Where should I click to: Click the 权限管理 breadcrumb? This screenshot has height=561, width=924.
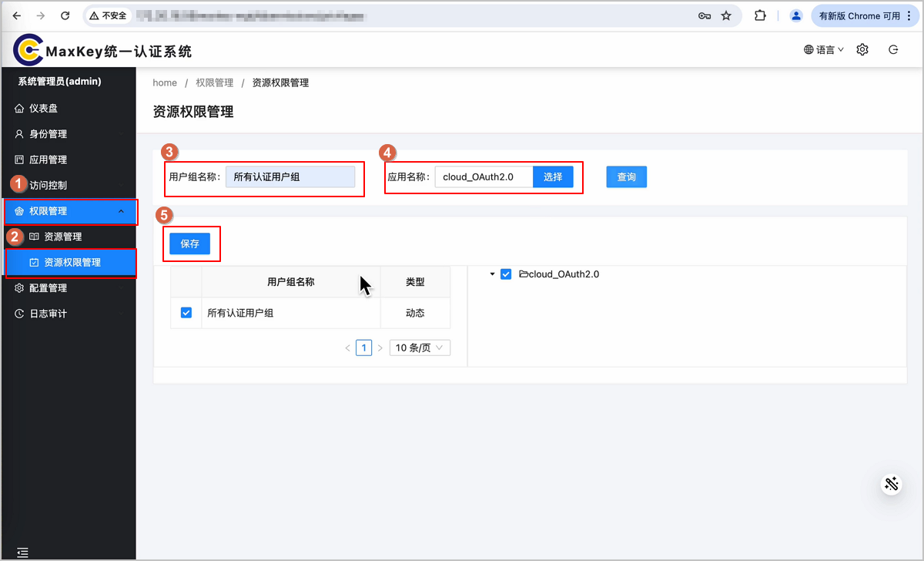(214, 82)
